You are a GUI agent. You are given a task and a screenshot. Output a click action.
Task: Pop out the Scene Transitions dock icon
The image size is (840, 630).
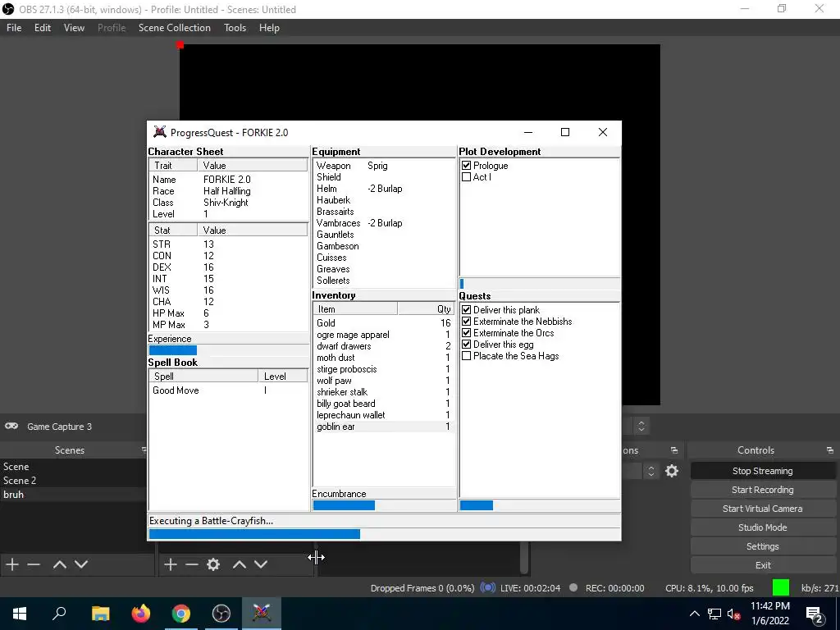[674, 450]
